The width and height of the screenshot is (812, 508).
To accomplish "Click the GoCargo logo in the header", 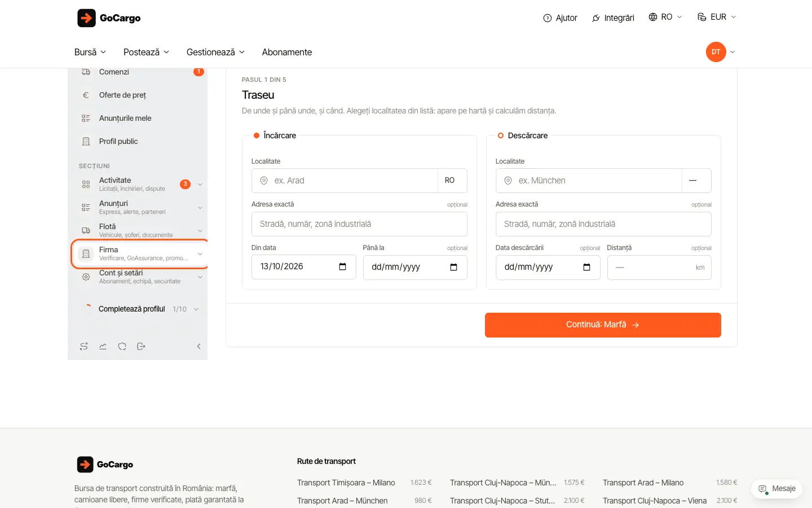I will click(109, 18).
